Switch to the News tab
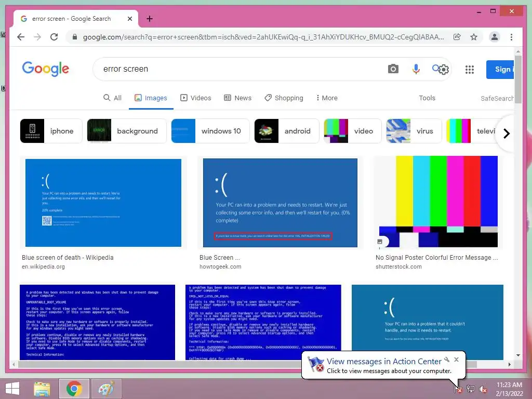The width and height of the screenshot is (532, 399). tap(237, 98)
